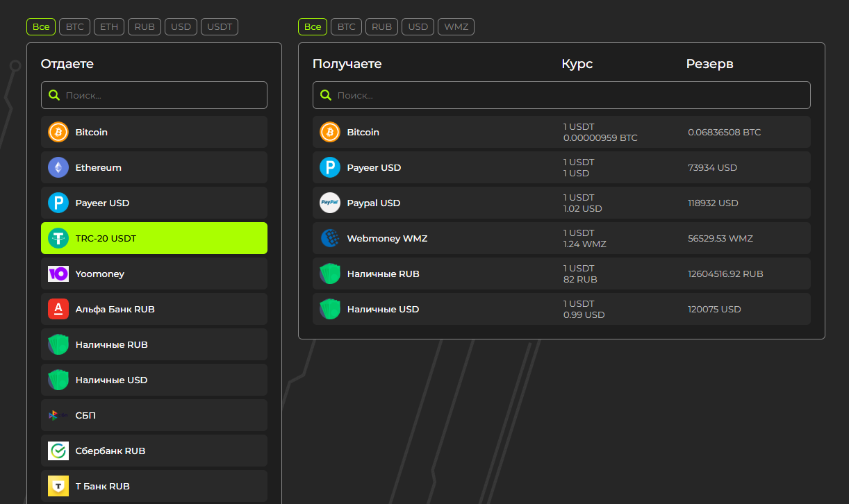Select the BTC filter above Отдаете
This screenshot has width=849, height=504.
pyautogui.click(x=74, y=27)
